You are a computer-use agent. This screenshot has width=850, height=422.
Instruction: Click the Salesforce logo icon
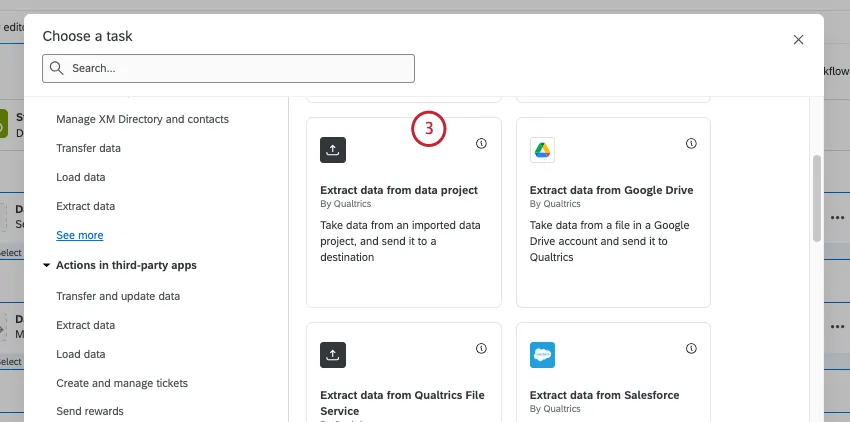point(542,355)
